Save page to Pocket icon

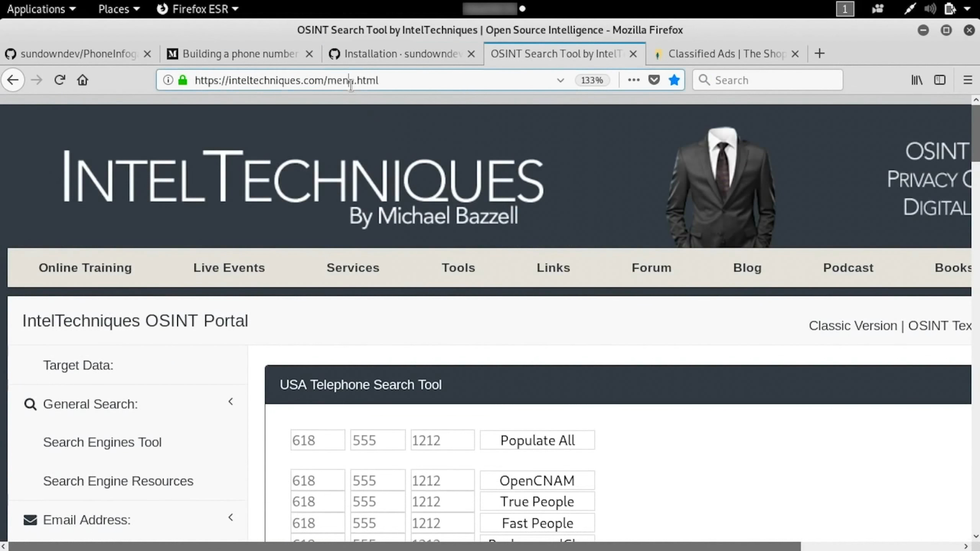(x=654, y=80)
